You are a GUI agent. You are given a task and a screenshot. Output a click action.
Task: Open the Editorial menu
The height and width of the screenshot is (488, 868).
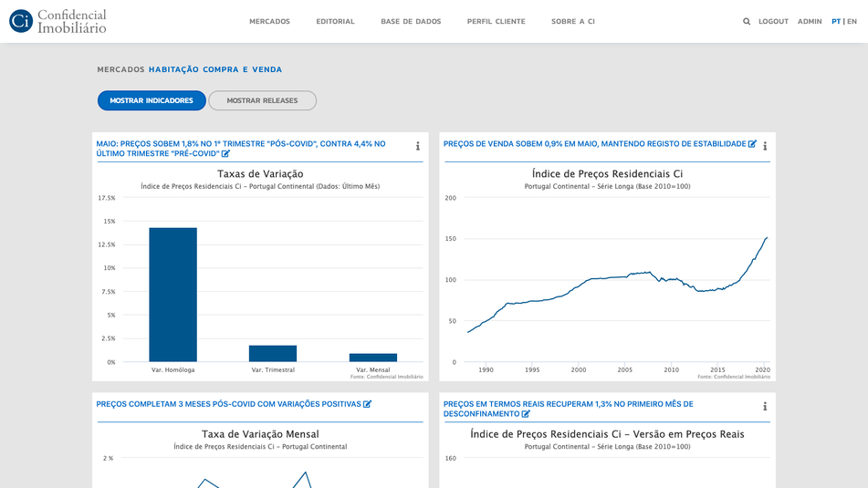336,22
